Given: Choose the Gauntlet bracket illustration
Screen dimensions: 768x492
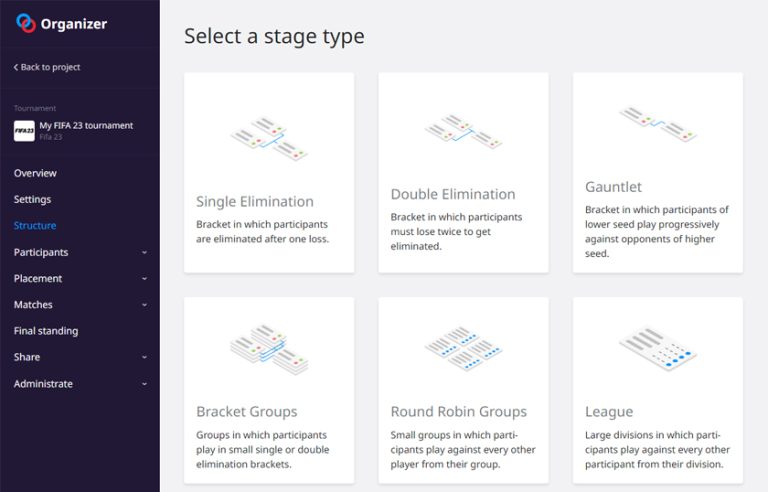Looking at the screenshot, I should click(x=657, y=124).
